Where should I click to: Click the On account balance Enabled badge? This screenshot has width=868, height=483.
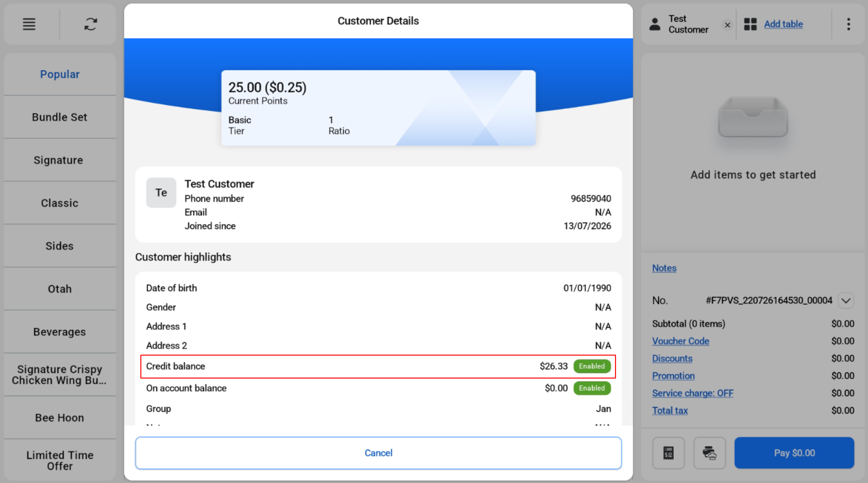point(592,388)
